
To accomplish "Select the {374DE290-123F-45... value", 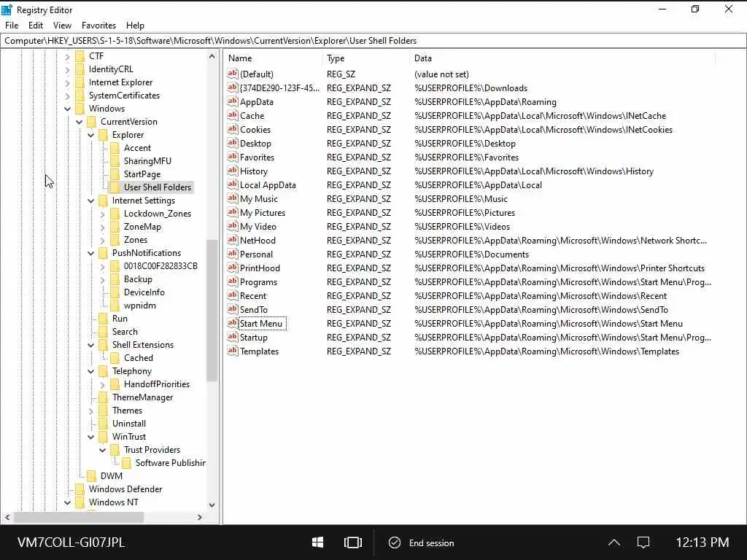I will pos(279,87).
